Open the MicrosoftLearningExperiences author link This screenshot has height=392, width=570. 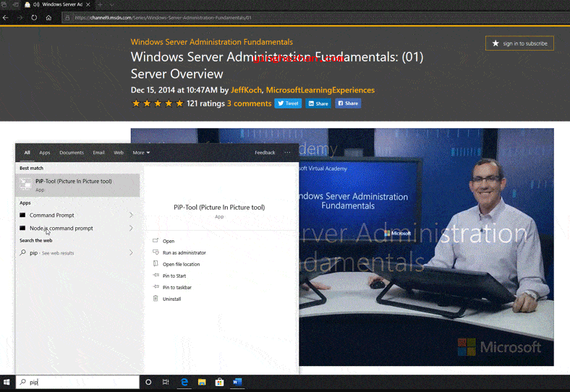coord(320,90)
